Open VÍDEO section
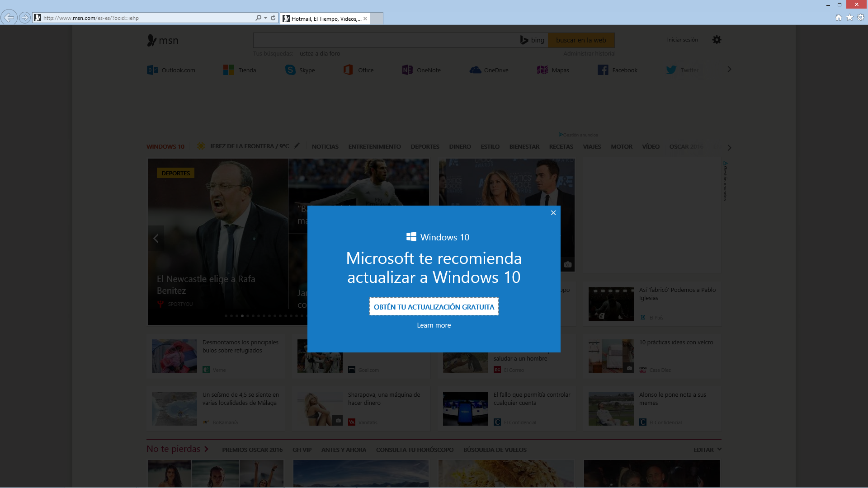Screen dimensions: 868x488 coord(651,146)
